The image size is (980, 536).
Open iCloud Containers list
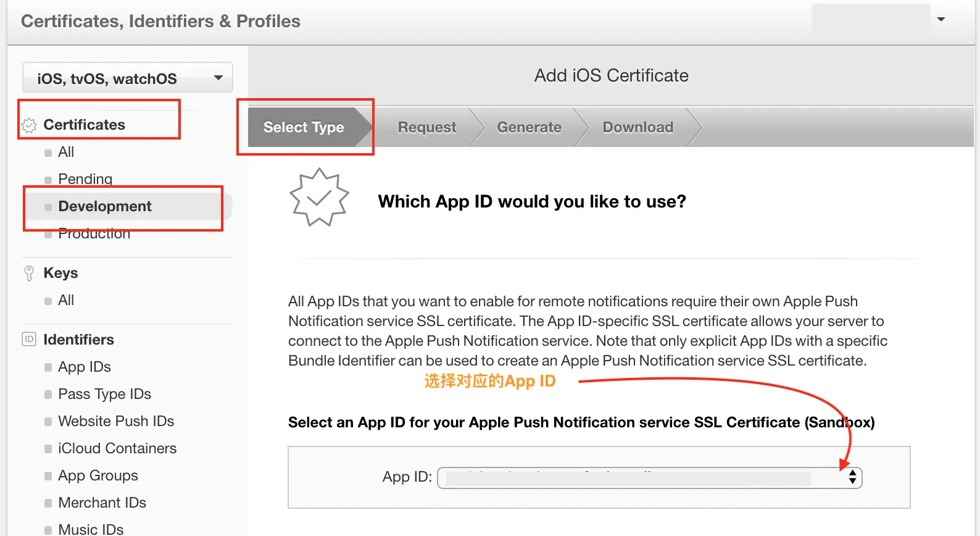pyautogui.click(x=117, y=448)
